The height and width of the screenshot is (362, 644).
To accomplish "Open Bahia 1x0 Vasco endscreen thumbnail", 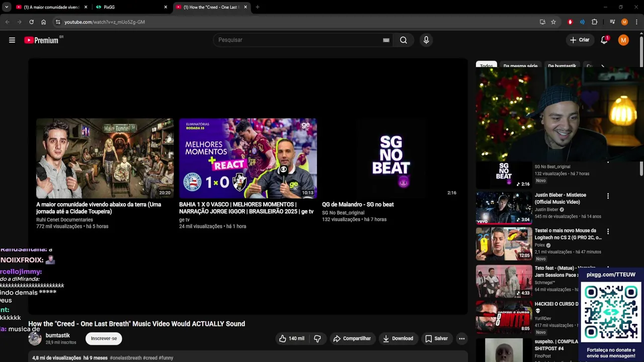I will coord(248,158).
